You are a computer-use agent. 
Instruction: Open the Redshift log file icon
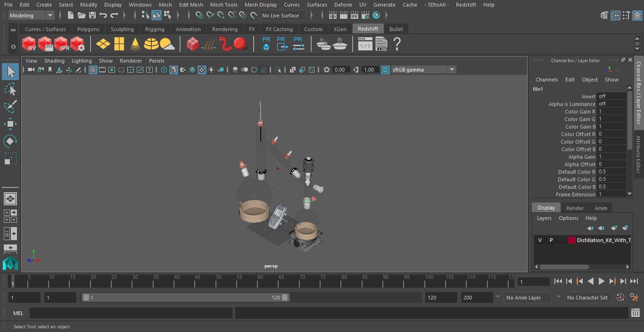pyautogui.click(x=381, y=44)
